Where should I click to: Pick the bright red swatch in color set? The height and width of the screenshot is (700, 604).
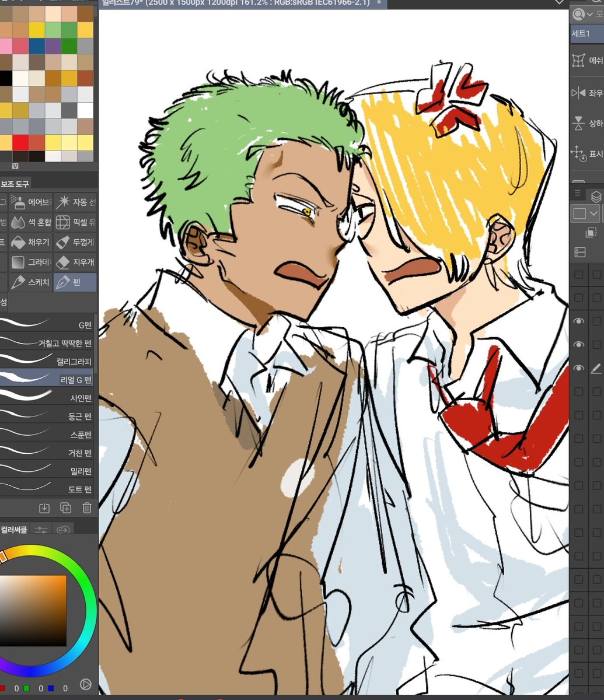21,143
